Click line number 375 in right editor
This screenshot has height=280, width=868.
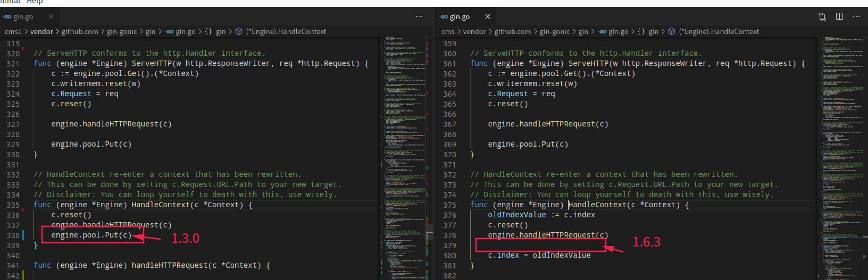[449, 205]
